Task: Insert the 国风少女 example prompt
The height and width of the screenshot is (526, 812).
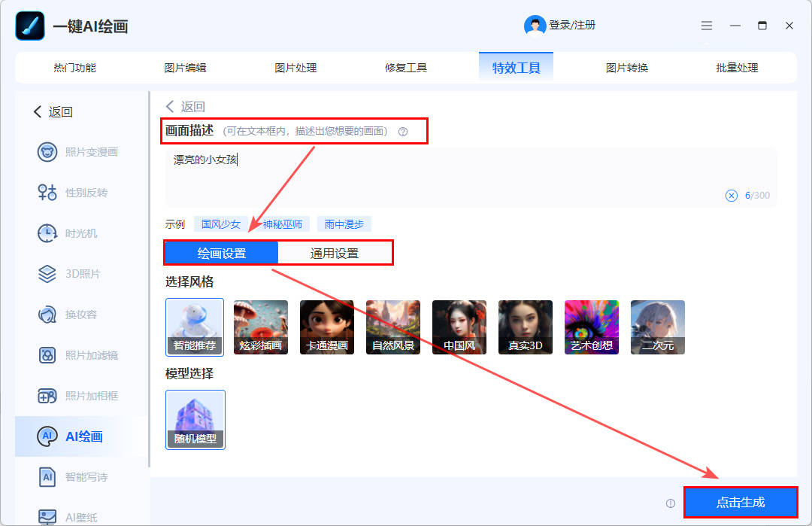Action: point(221,224)
